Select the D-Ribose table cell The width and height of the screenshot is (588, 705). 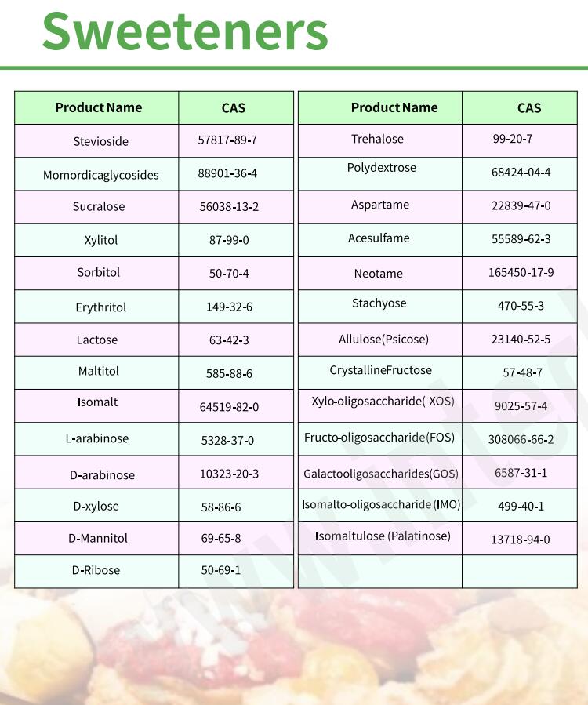pyautogui.click(x=96, y=570)
